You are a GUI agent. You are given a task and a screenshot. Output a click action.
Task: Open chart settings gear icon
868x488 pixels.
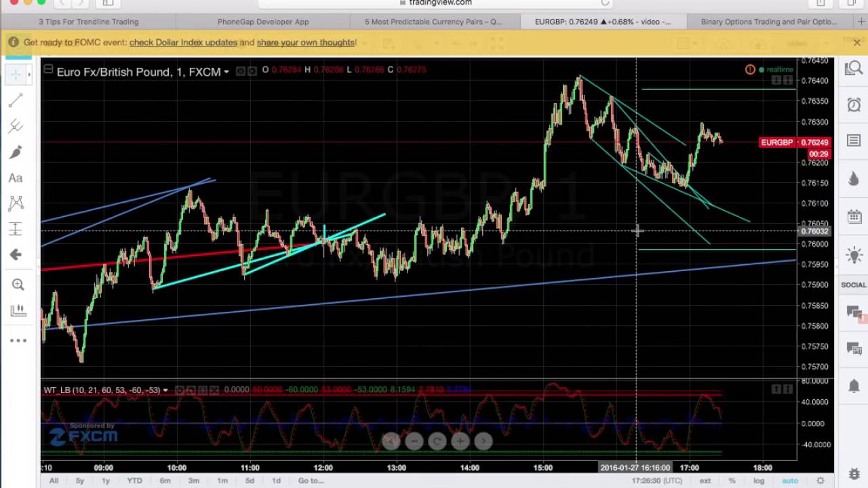[820, 481]
